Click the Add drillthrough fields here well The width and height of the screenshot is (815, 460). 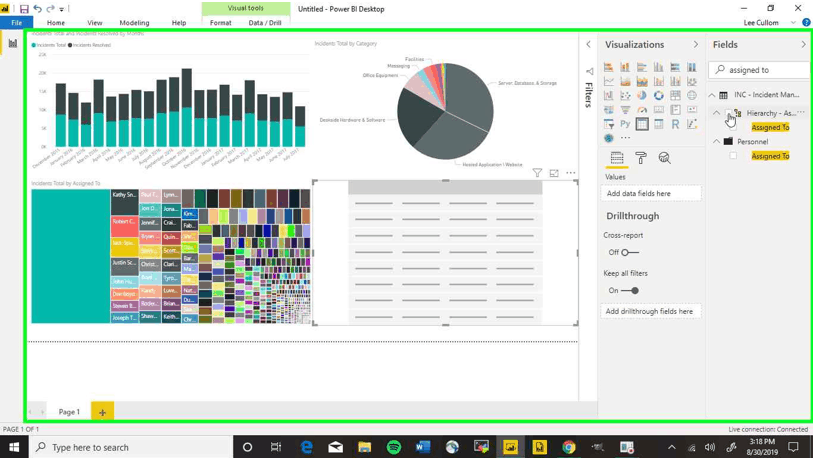point(652,311)
